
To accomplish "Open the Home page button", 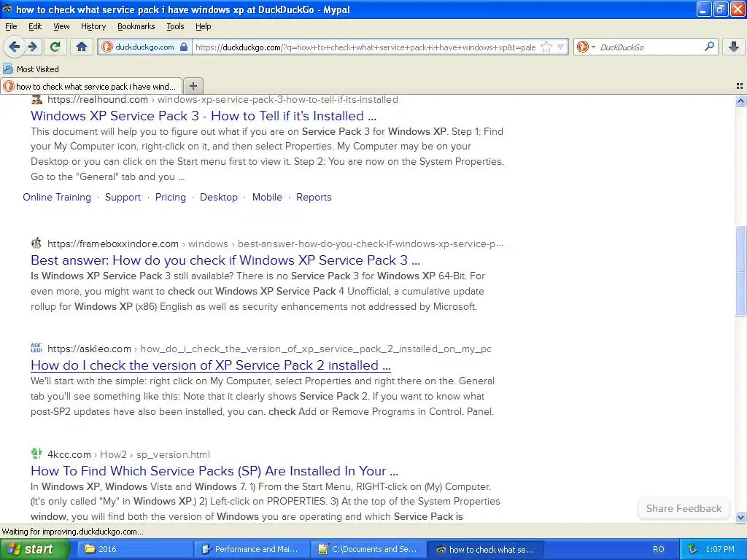I will tap(82, 47).
